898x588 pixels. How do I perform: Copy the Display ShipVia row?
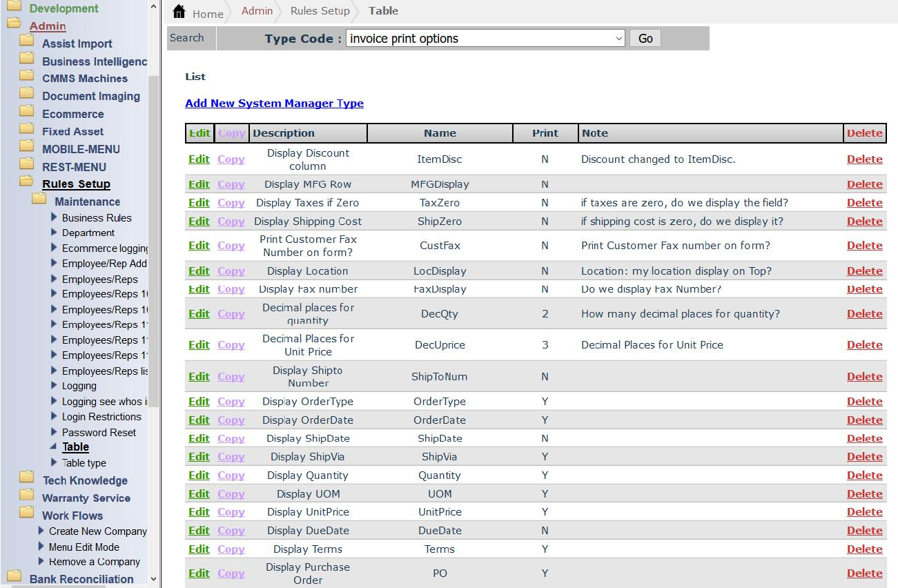231,457
